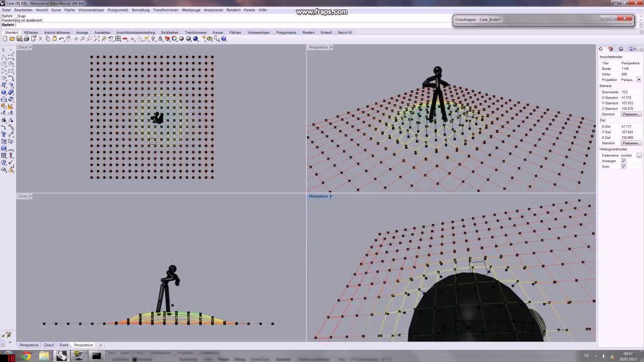
Task: Switch to the Anzeige toolbar tab
Action: [82, 32]
